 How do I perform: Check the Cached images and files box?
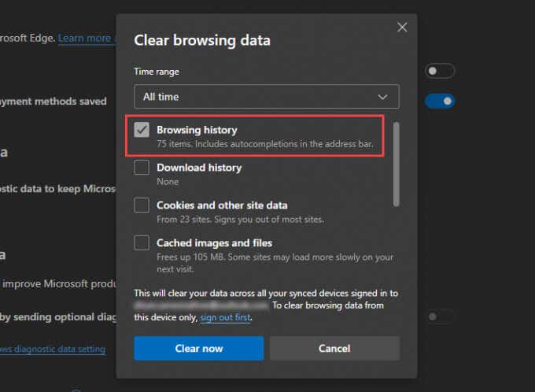pos(142,243)
